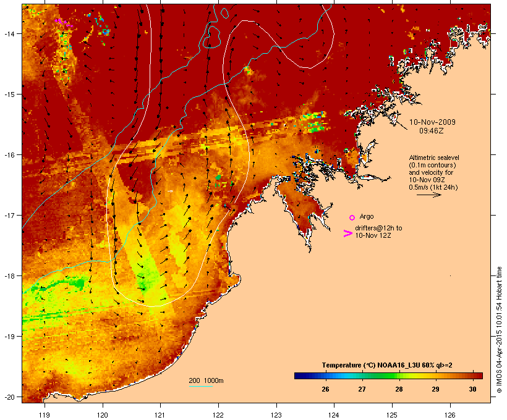
Task: Click the longitude axis label 120
Action: click(103, 415)
